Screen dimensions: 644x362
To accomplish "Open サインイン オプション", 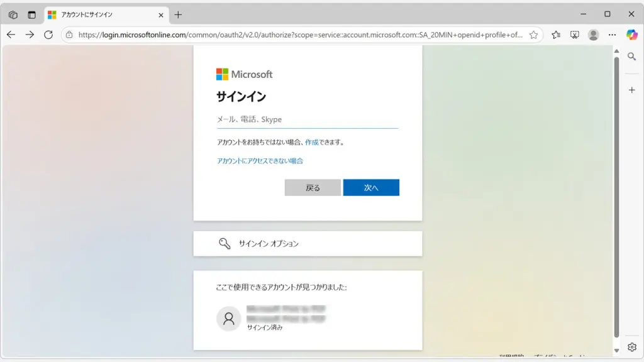I will point(308,244).
